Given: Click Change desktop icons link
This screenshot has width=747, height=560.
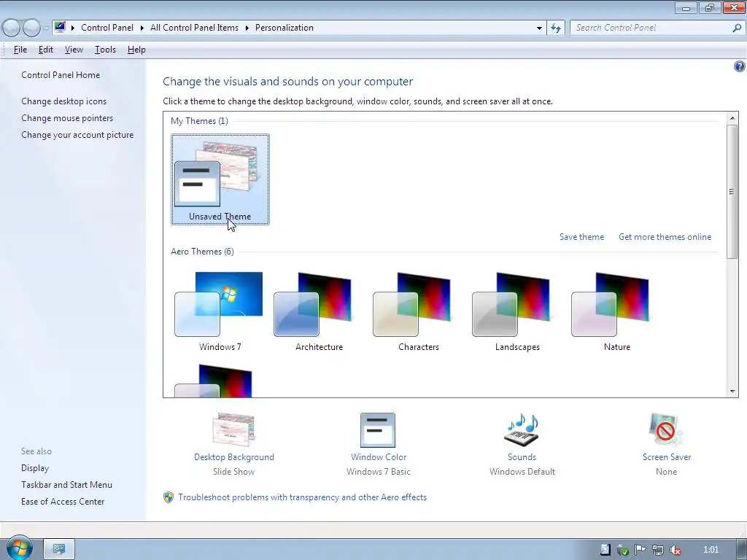Looking at the screenshot, I should (x=64, y=101).
